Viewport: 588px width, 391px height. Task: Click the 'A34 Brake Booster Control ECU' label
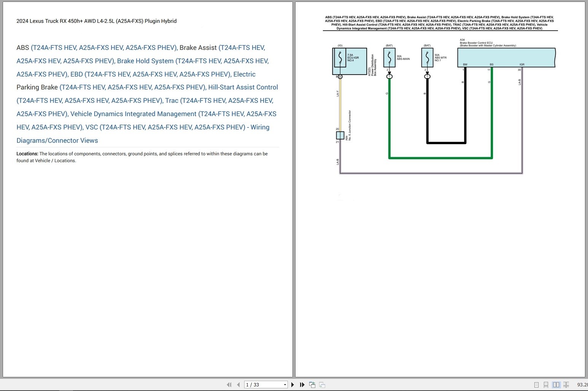pyautogui.click(x=488, y=43)
